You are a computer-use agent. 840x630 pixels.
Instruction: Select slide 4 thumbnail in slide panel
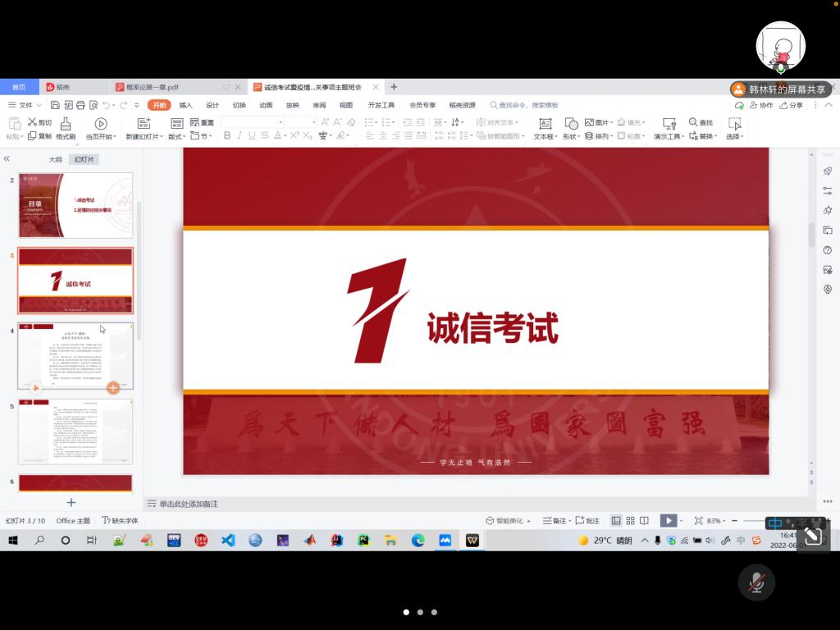pos(75,355)
